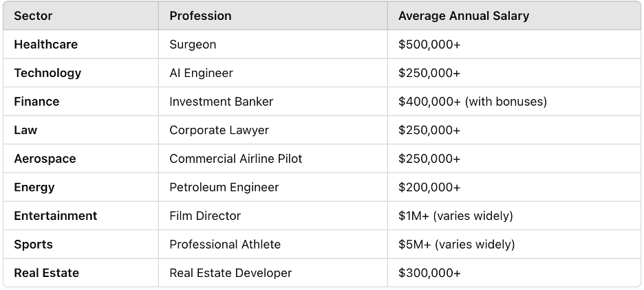Viewport: 644px width, 290px height.
Task: Select the Technology sector cell
Action: [47, 73]
